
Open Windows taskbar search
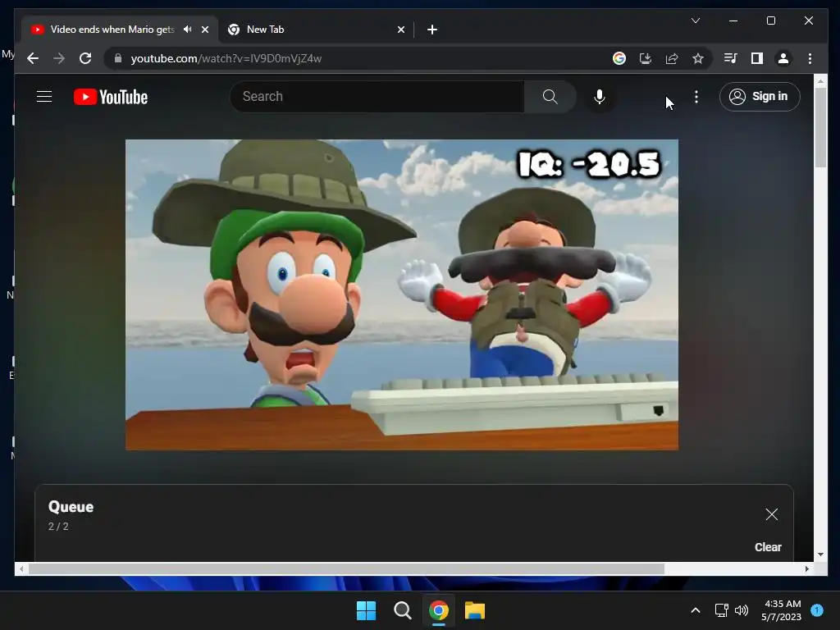pyautogui.click(x=402, y=610)
